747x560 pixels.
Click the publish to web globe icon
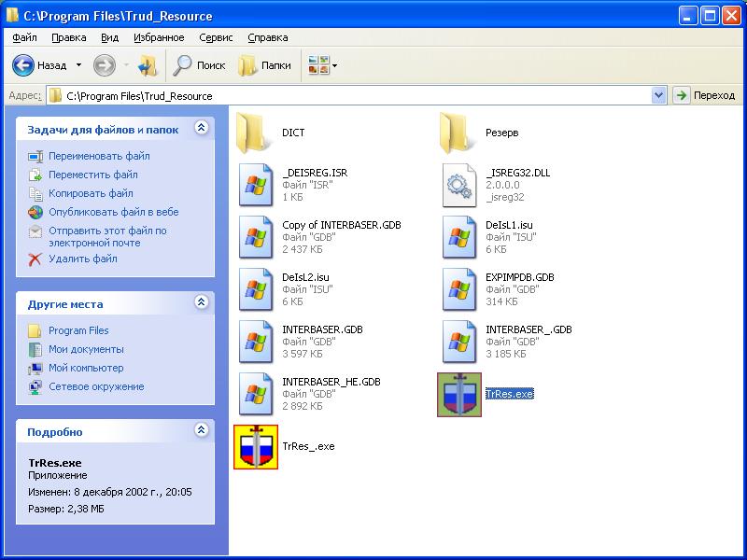pyautogui.click(x=35, y=212)
